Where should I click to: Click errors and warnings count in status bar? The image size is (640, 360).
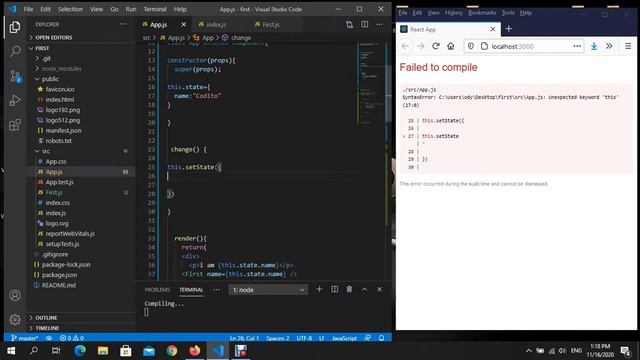tap(72, 338)
